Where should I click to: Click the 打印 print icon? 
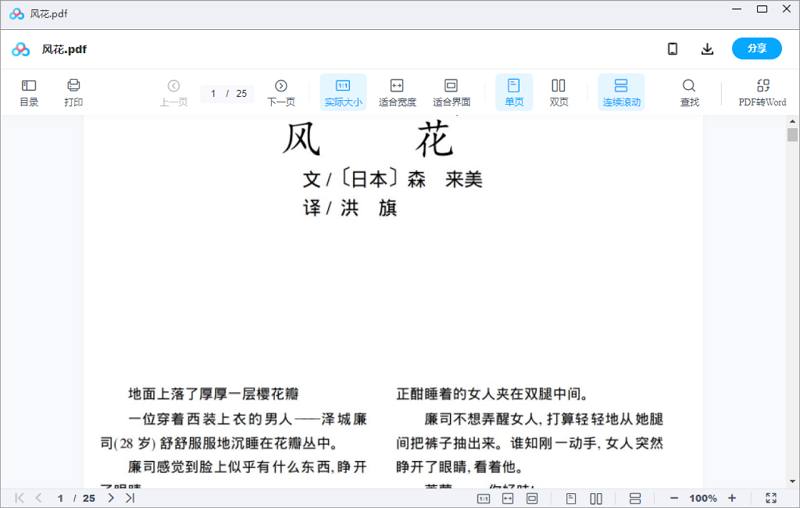click(73, 92)
